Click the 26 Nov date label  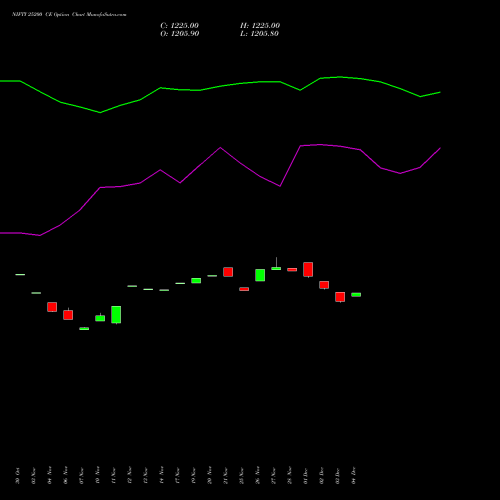pyautogui.click(x=258, y=475)
